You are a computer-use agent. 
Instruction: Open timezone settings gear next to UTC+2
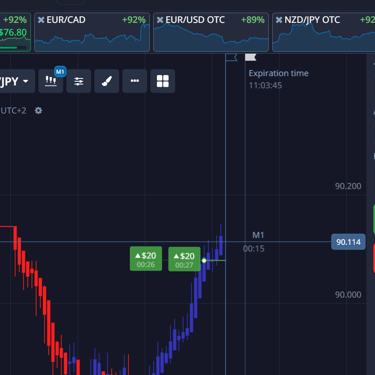38,111
